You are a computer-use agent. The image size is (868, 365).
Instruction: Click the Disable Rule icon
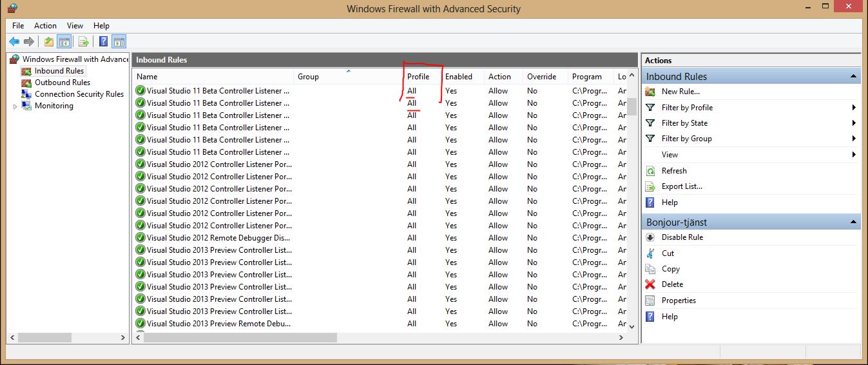tap(650, 237)
